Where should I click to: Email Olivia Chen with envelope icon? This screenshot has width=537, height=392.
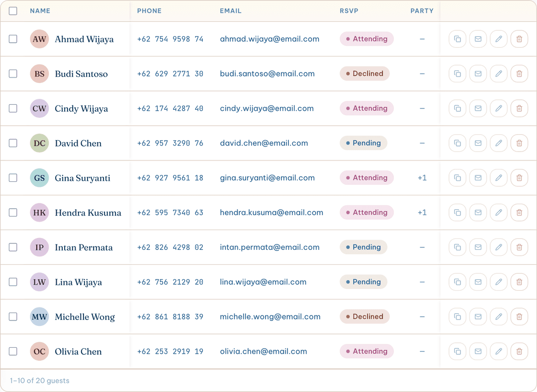point(478,351)
